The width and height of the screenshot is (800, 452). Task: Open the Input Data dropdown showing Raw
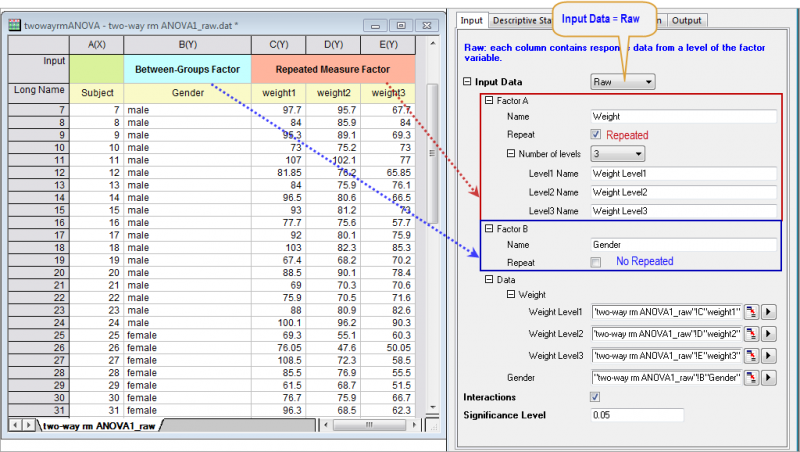623,82
